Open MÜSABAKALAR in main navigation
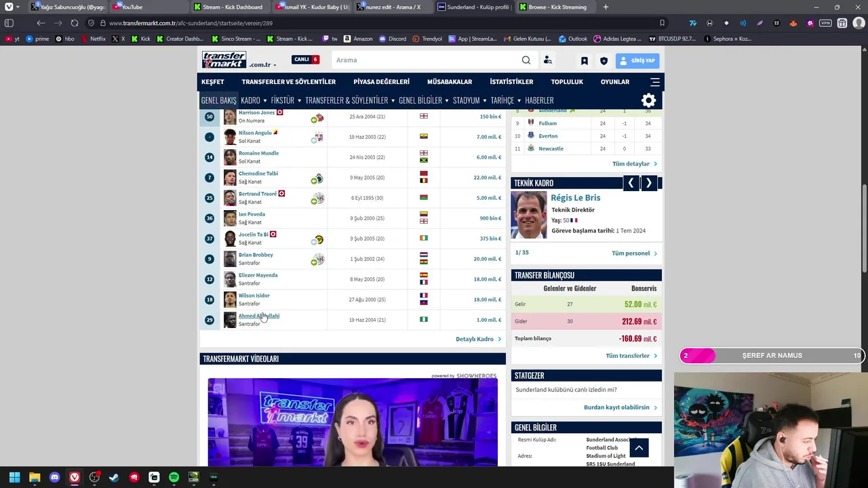 point(450,82)
